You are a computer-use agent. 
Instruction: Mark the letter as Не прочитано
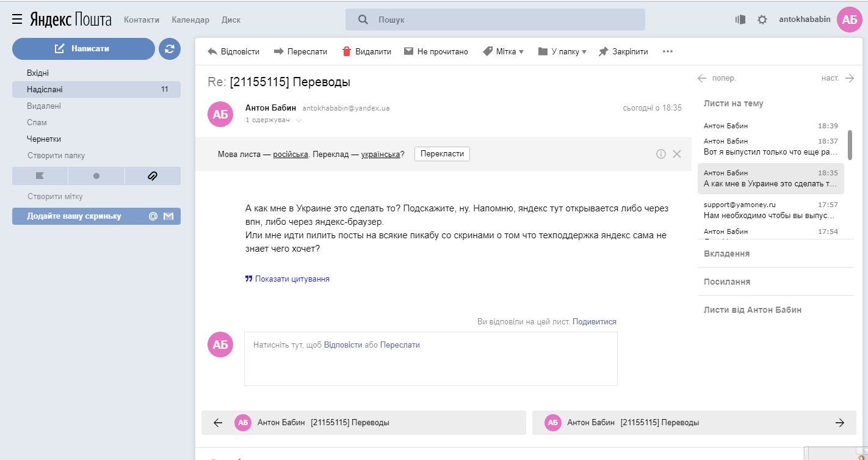436,52
